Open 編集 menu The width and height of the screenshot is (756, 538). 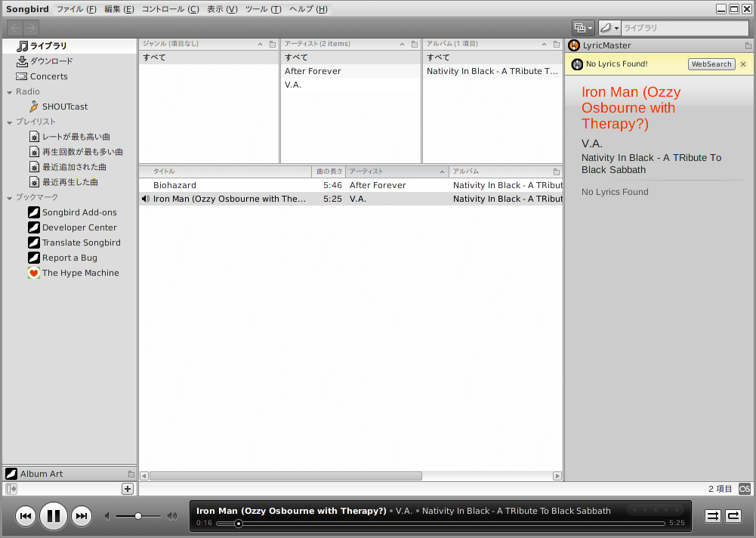pos(119,9)
